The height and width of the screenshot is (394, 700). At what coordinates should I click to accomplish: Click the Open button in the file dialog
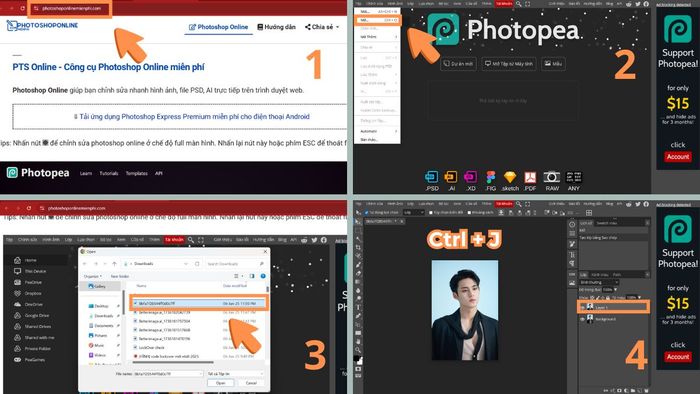tap(221, 383)
